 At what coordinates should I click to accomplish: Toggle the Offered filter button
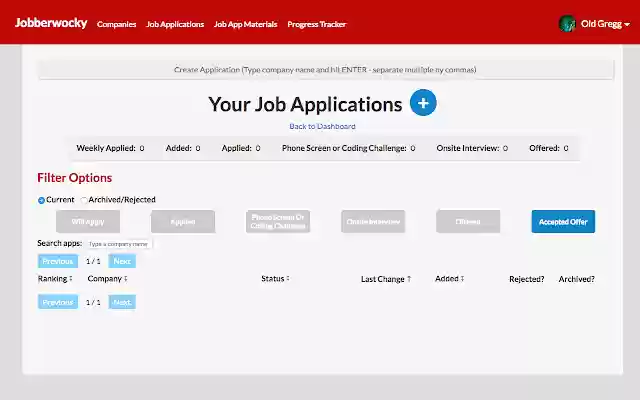[468, 222]
